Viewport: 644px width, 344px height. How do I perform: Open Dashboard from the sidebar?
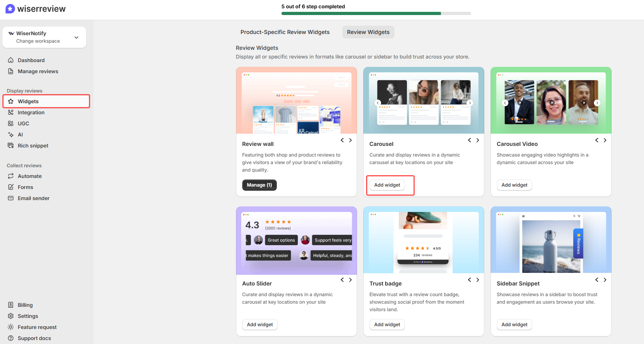point(31,60)
